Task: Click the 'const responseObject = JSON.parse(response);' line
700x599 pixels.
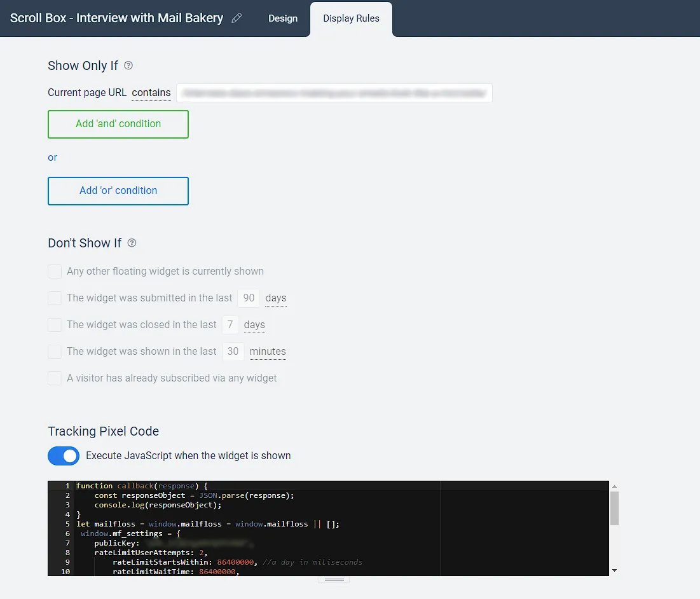Action: tap(194, 495)
